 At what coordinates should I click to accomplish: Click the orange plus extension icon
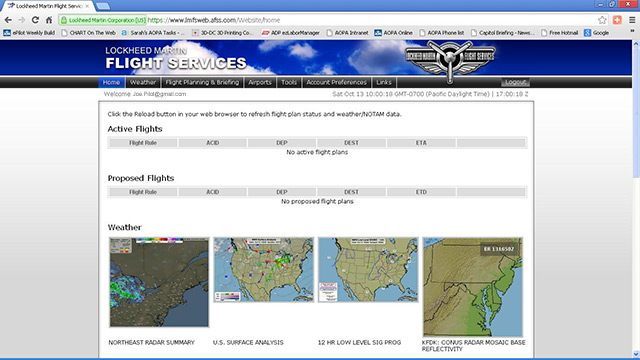tap(617, 20)
